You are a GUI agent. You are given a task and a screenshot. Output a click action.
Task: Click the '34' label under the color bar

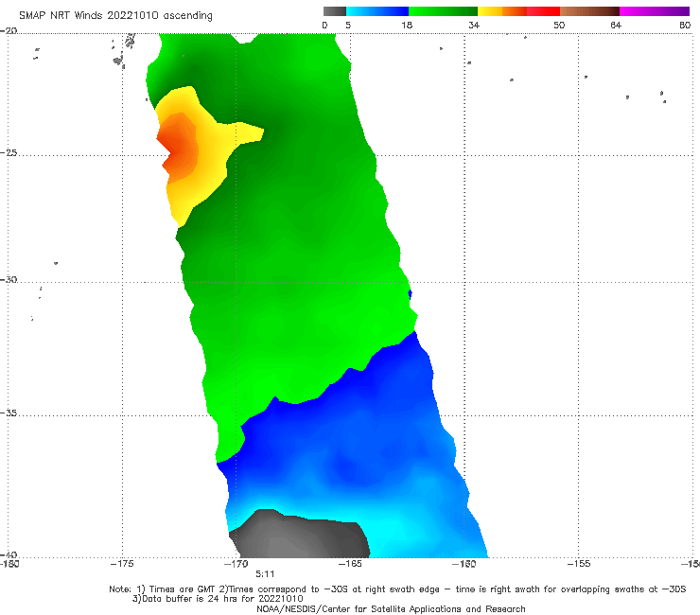pyautogui.click(x=474, y=25)
